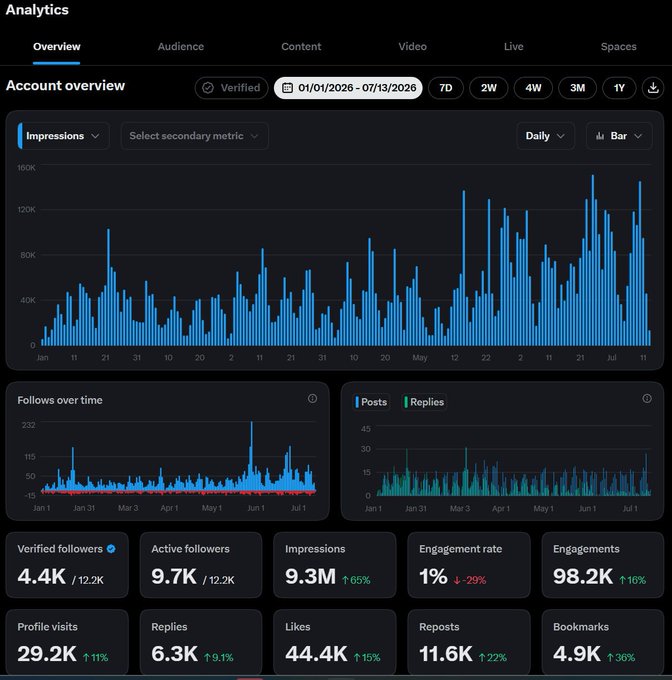Open Select secondary metric dropdown

tap(194, 136)
